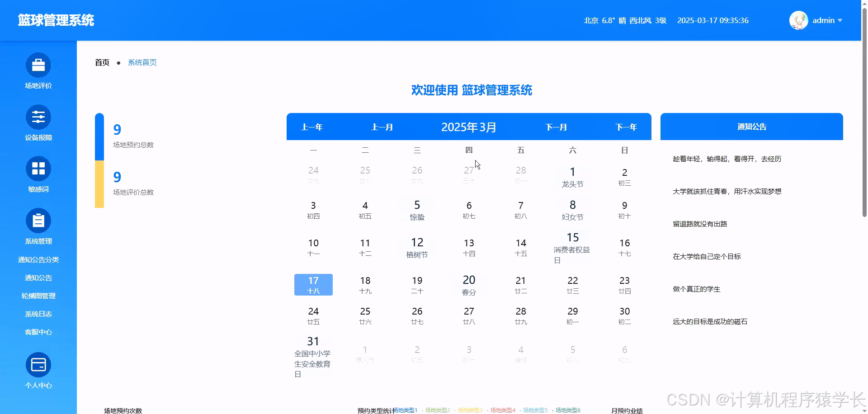Open the 个人中心 sidebar icon
The height and width of the screenshot is (414, 868).
point(38,364)
